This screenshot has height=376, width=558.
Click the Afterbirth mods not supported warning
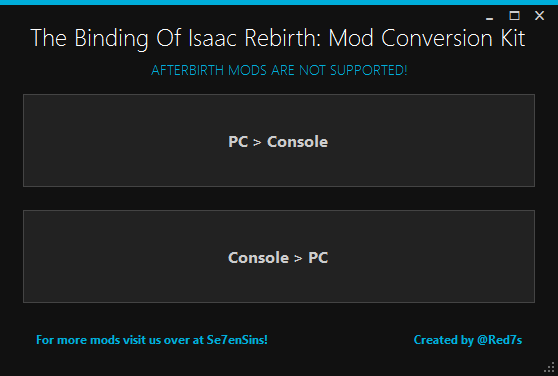click(x=279, y=70)
